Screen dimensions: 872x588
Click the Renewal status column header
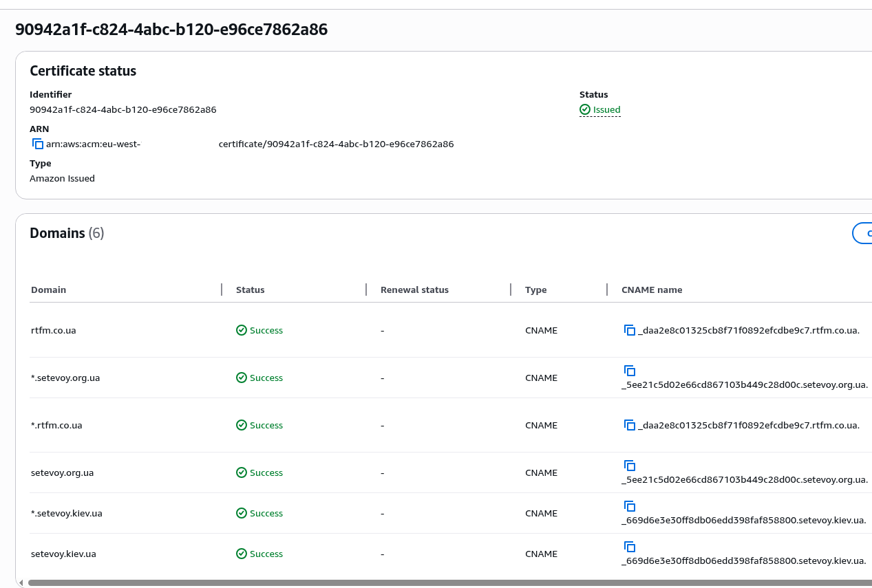(414, 290)
